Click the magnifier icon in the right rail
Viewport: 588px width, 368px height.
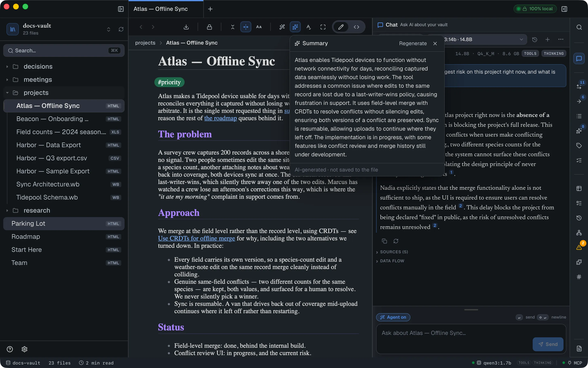tap(579, 27)
